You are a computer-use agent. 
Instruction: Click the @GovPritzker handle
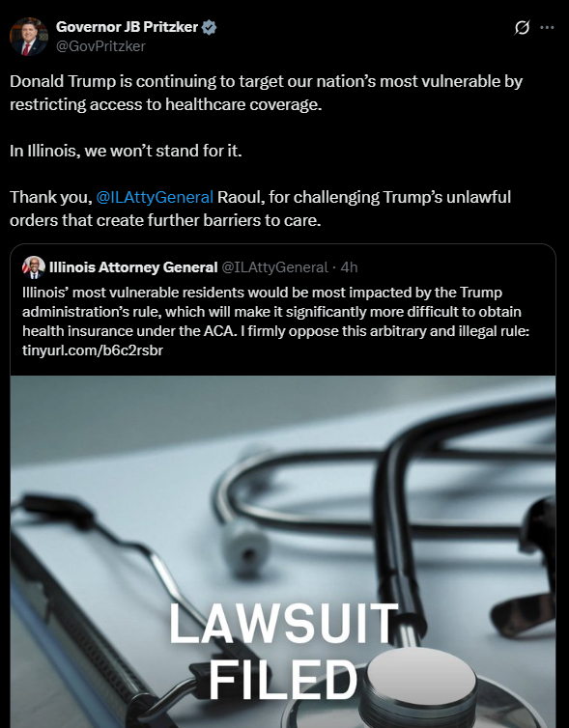tap(100, 46)
